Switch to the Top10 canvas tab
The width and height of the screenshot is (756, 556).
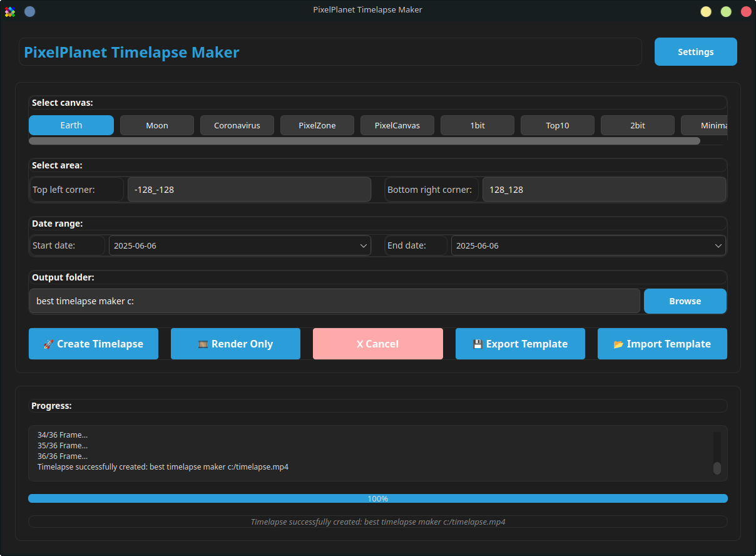coord(557,125)
